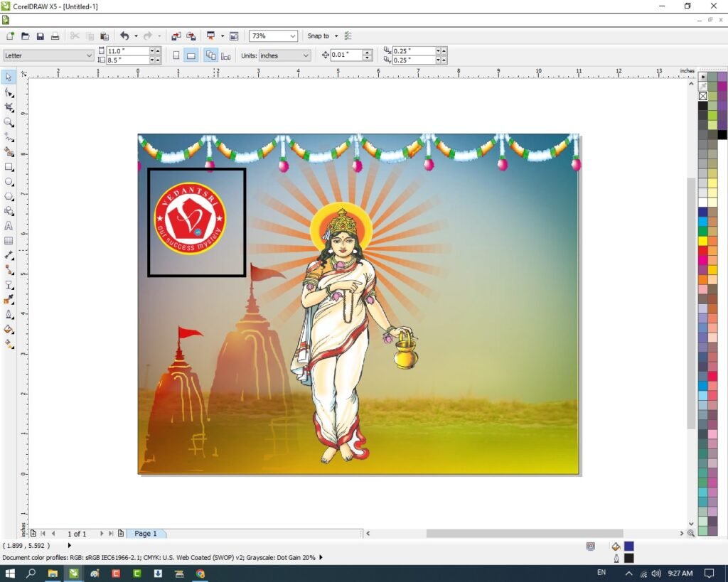Screen dimensions: 728x582
Task: Expand the document color profiles arrow
Action: coord(321,557)
